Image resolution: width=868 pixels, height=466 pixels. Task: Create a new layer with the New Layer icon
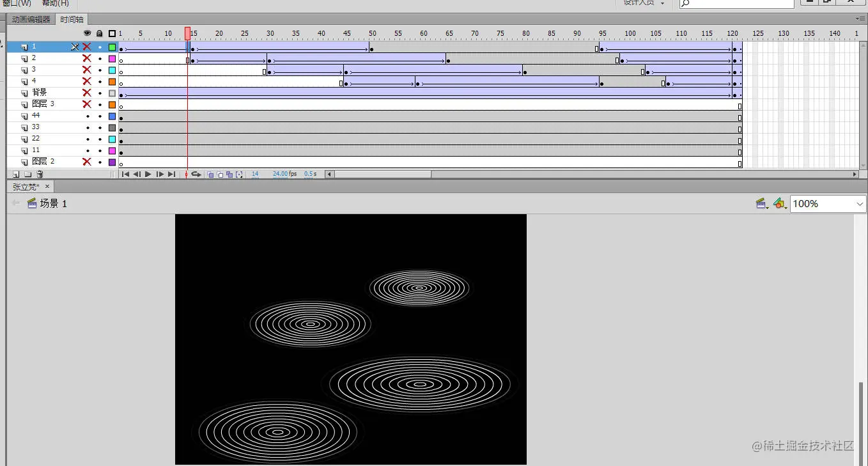pyautogui.click(x=16, y=174)
